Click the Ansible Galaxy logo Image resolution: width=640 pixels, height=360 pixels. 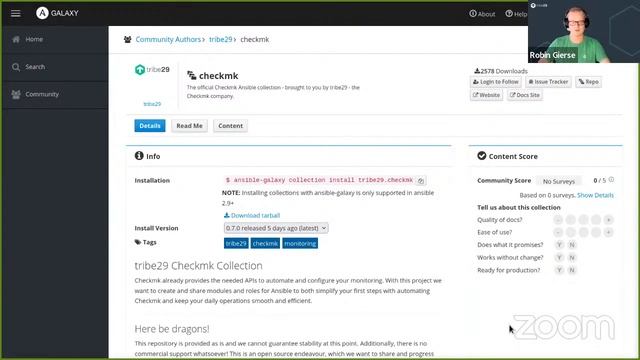click(x=57, y=13)
